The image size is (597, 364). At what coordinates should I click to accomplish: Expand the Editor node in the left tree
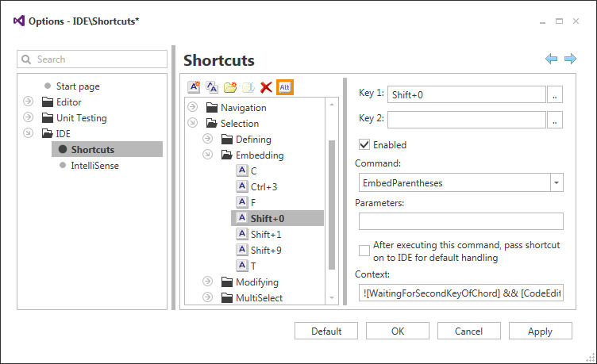tap(29, 102)
